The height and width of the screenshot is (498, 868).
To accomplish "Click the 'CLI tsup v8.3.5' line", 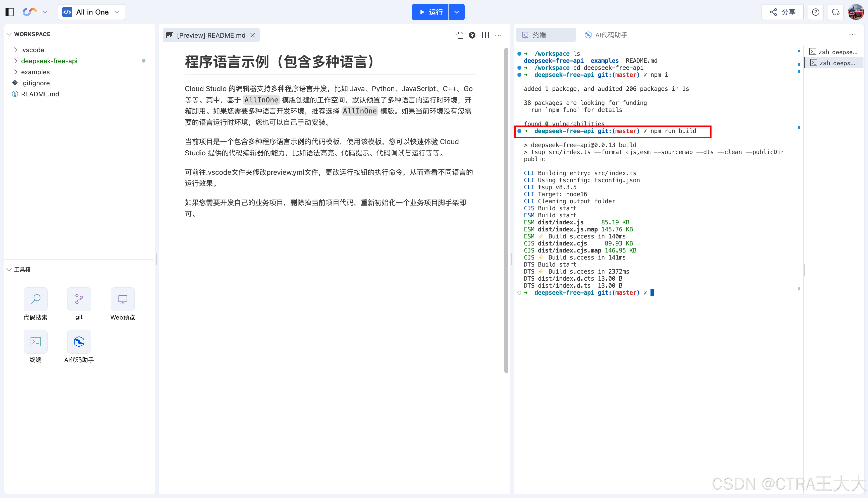I will click(x=550, y=187).
